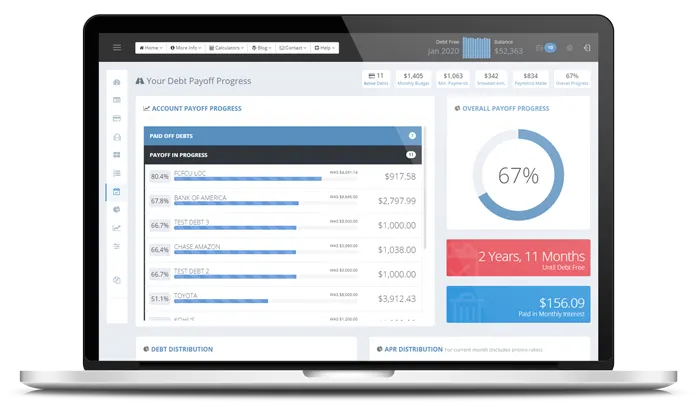700x415 pixels.
Task: Click the road icon beside page title
Action: (x=140, y=81)
